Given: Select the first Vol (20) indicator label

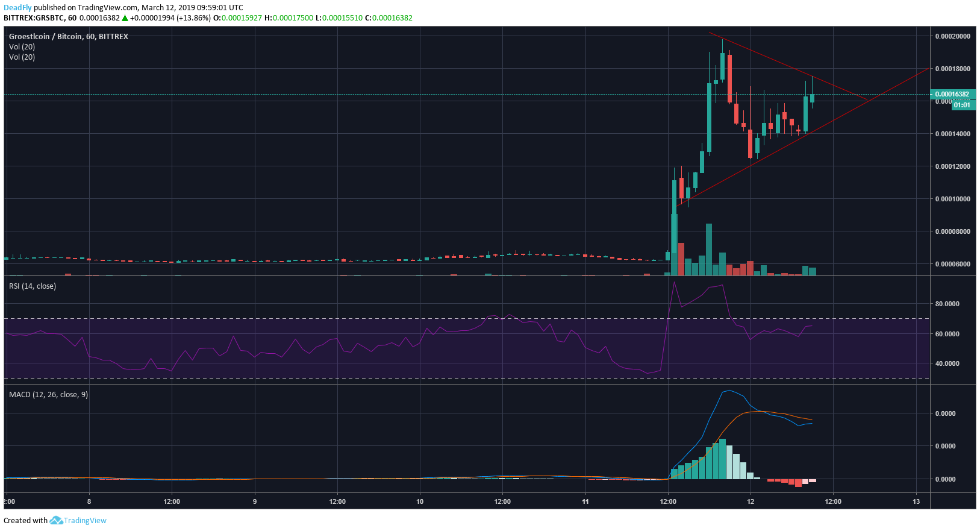Looking at the screenshot, I should coord(22,47).
